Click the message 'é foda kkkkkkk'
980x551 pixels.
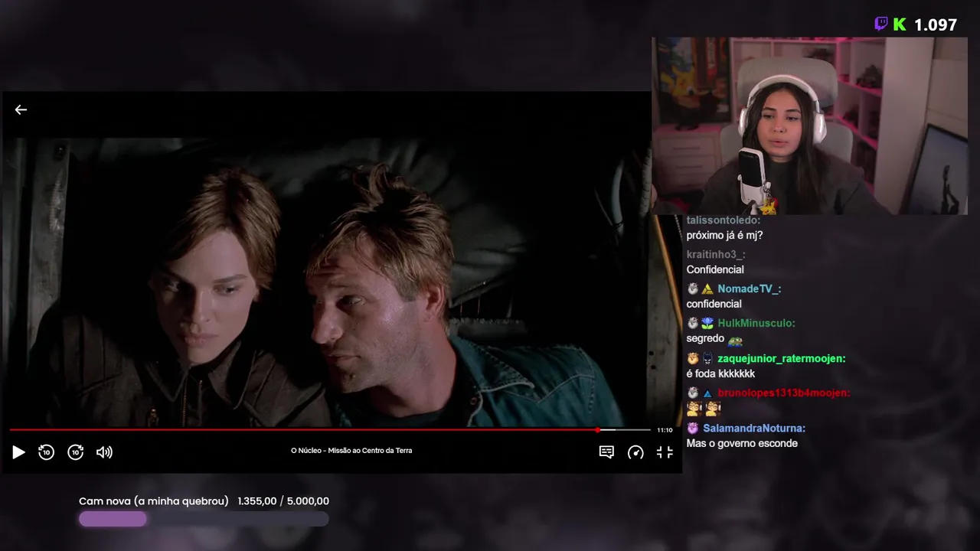[720, 374]
